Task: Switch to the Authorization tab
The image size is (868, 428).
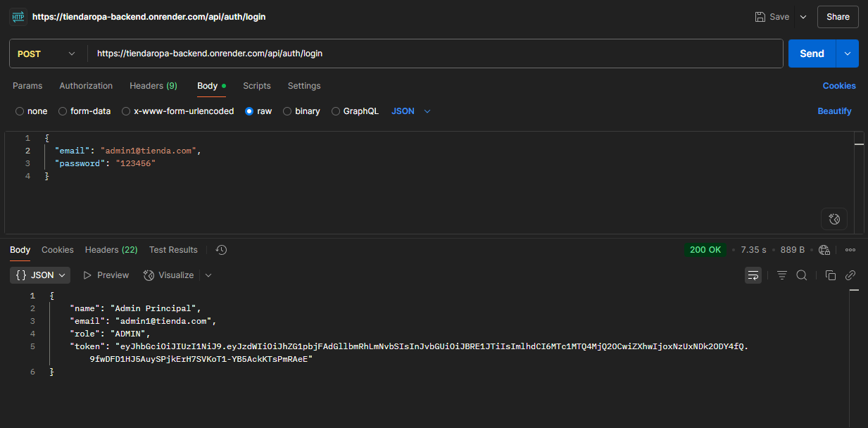Action: (86, 86)
